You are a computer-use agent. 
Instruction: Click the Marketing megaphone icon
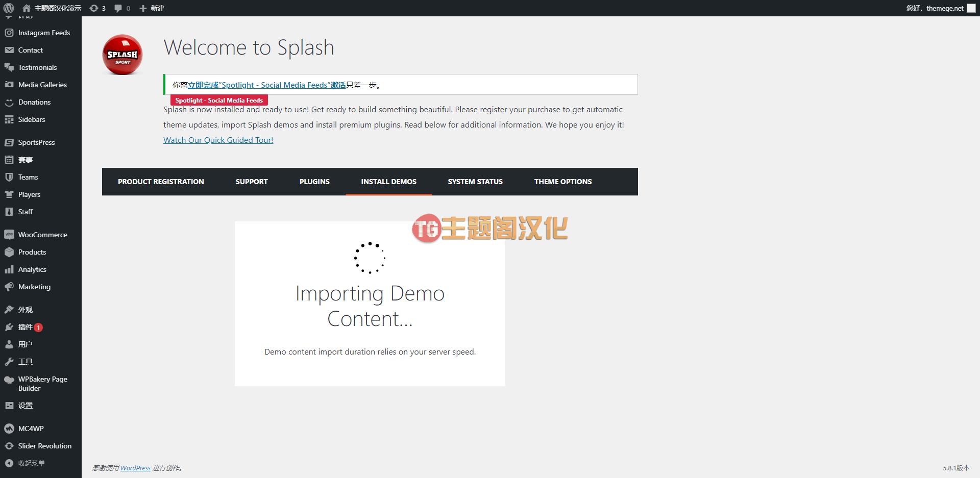coord(9,287)
